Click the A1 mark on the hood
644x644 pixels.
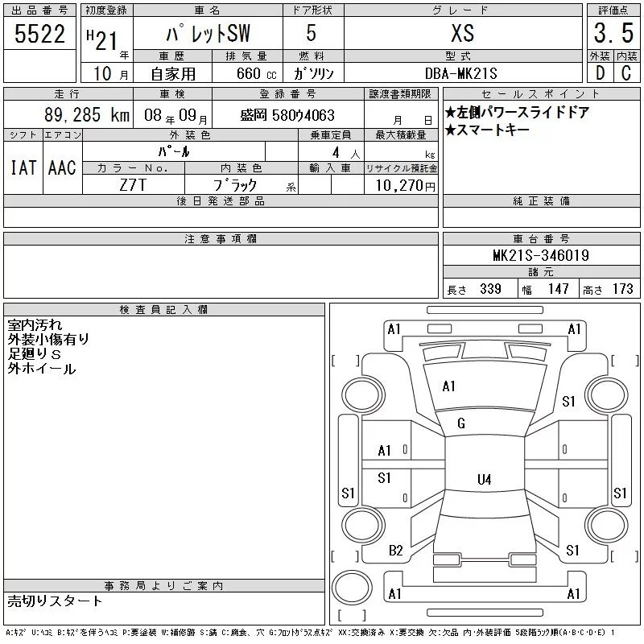coord(448,386)
